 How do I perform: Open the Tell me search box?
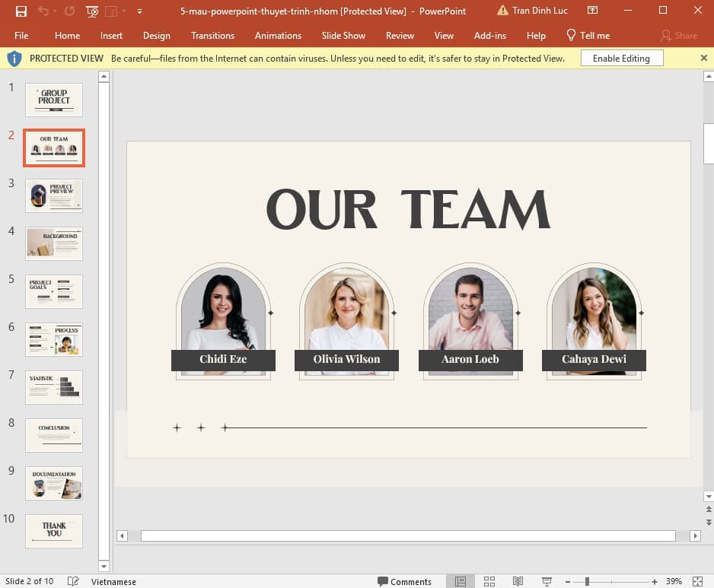point(588,35)
